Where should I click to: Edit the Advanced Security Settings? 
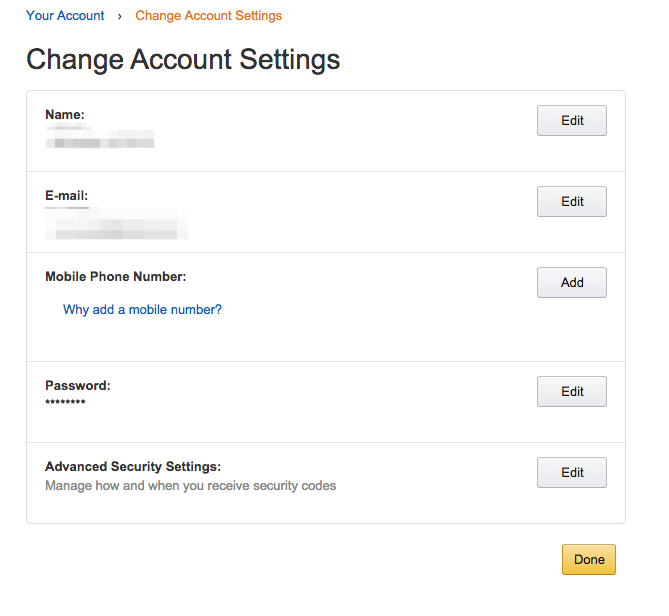click(572, 473)
